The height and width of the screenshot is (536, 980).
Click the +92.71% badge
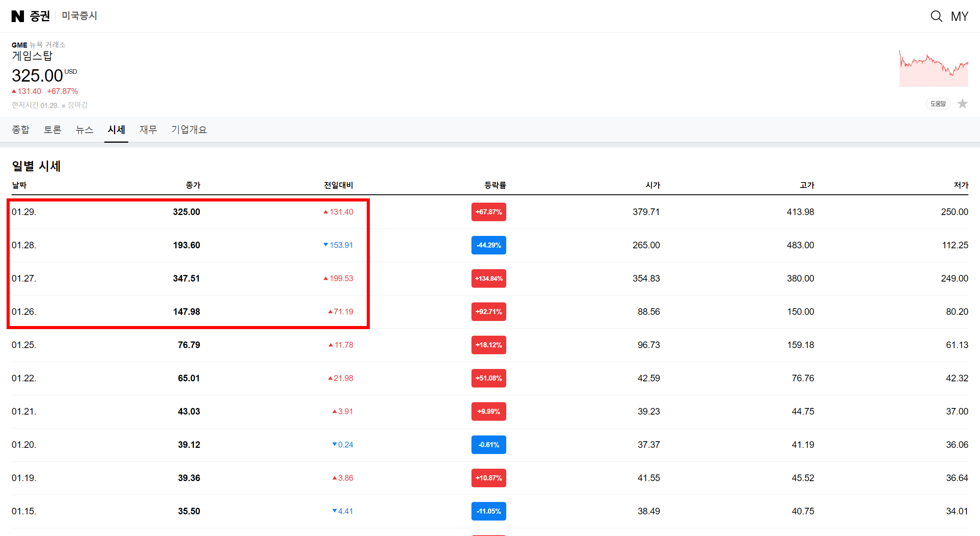click(x=489, y=312)
